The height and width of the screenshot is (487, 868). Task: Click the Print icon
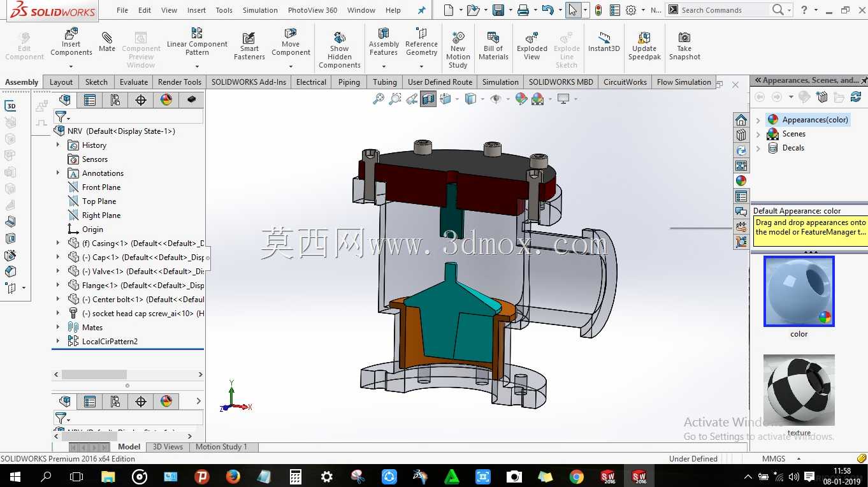point(523,10)
